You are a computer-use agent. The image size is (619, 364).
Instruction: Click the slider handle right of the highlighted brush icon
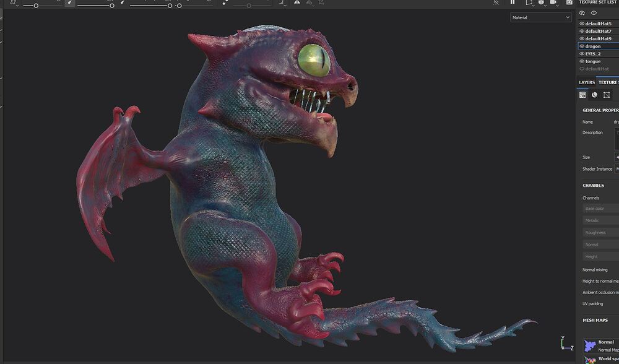(111, 6)
